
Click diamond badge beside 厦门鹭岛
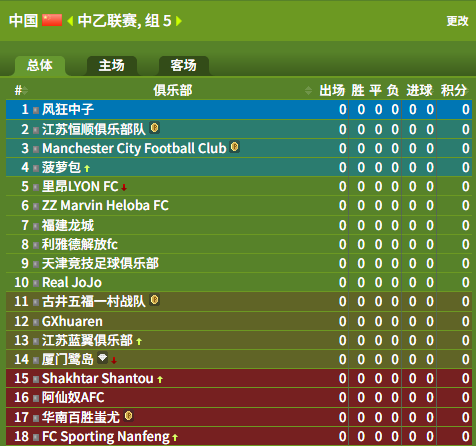(x=103, y=358)
